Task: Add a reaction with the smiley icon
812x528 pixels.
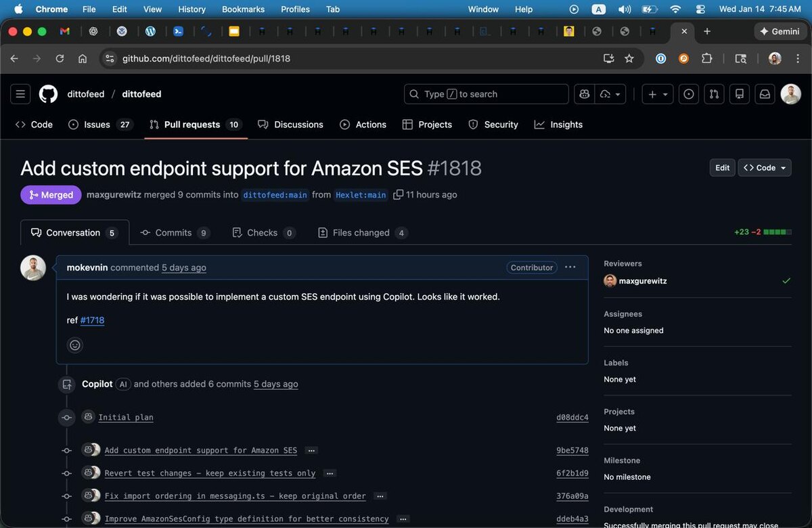Action: coord(75,345)
